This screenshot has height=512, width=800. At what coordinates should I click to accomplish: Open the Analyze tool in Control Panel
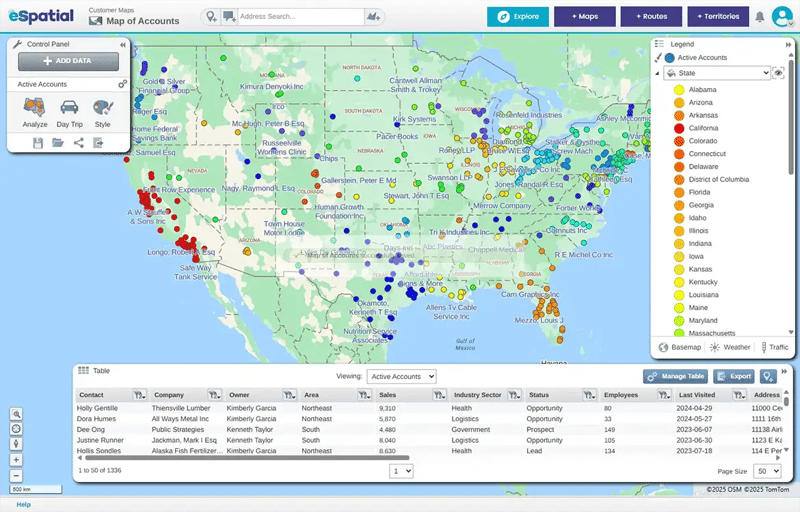[35, 111]
